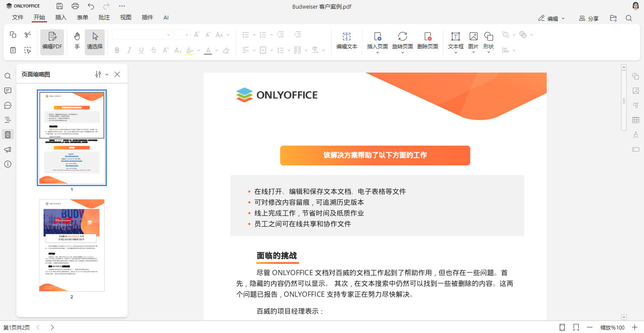The height and width of the screenshot is (333, 644).
Task: Open About info icon in sidebar
Action: coord(8,164)
